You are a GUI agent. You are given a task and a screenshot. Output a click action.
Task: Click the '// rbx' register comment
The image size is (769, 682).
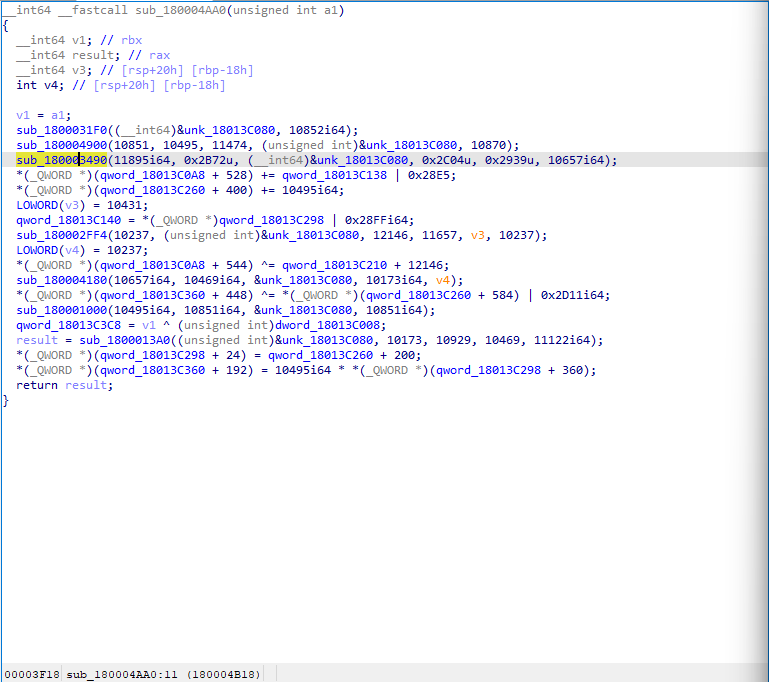tap(121, 40)
